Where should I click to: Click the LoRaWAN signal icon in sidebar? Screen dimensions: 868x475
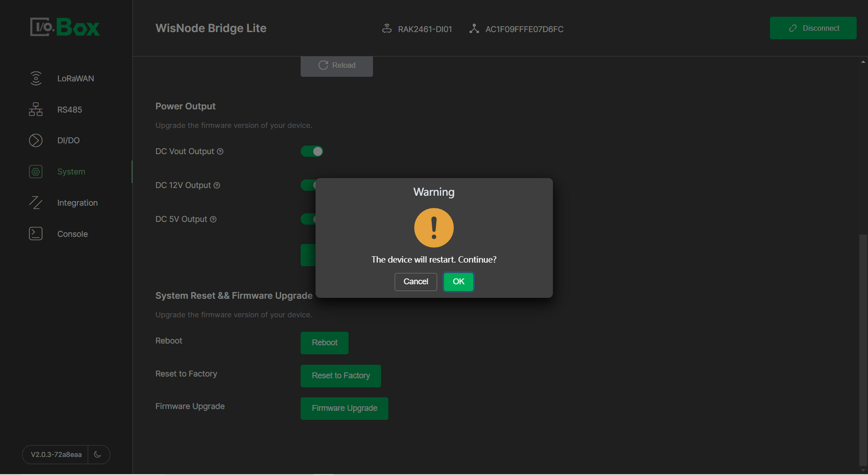click(36, 78)
